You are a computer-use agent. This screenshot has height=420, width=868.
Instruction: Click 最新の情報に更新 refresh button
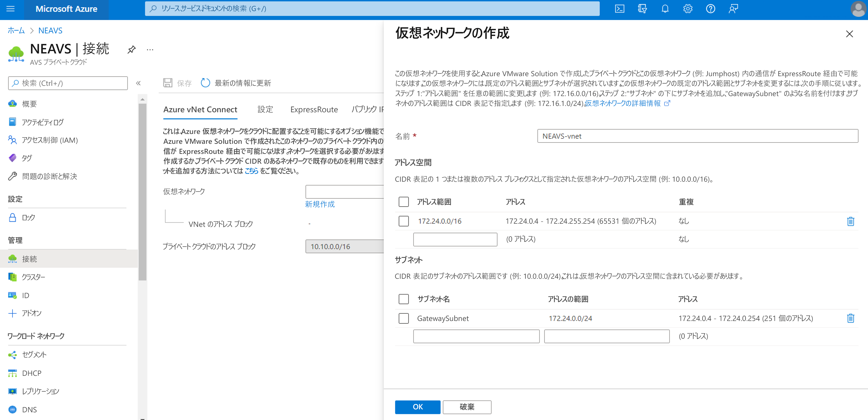tap(236, 83)
